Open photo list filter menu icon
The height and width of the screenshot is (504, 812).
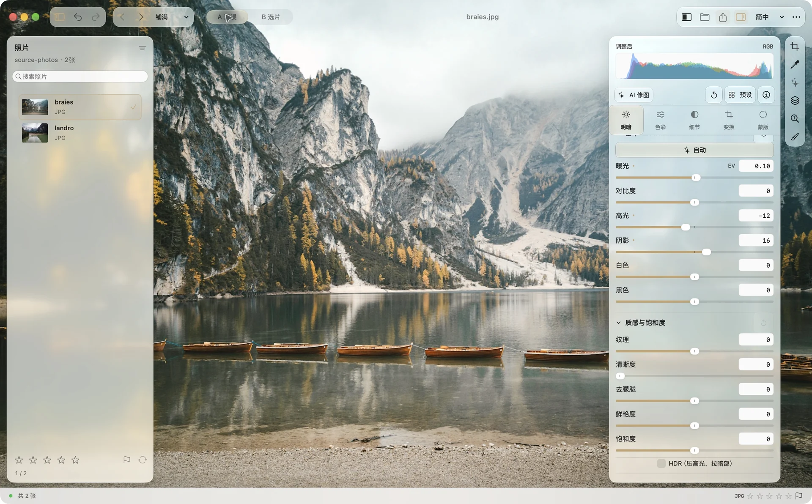(x=142, y=48)
